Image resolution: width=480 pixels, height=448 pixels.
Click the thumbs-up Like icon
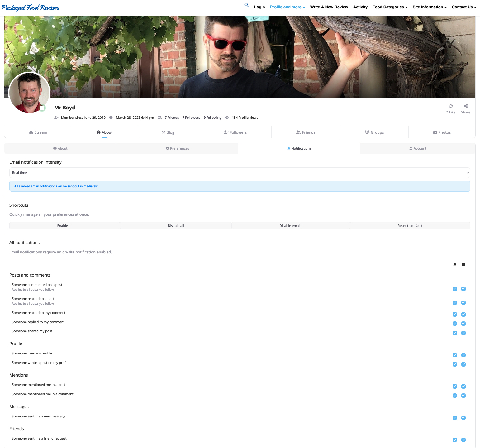(450, 106)
